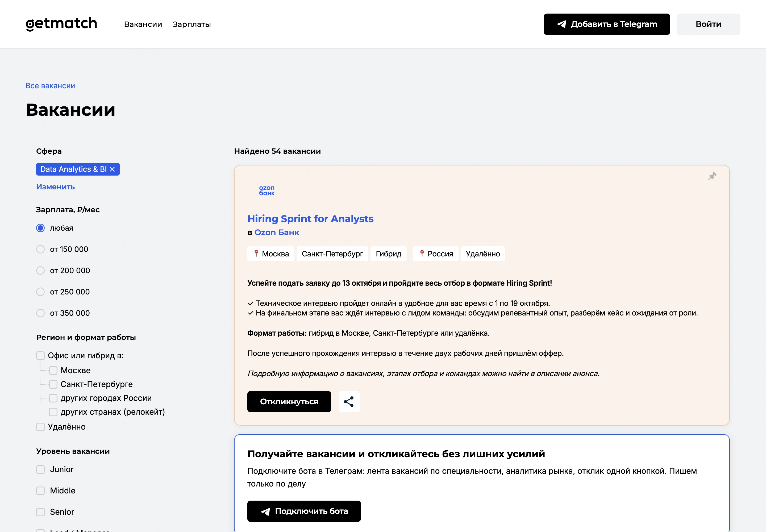Select salary от 200 000
Image resolution: width=766 pixels, height=532 pixels.
[40, 271]
